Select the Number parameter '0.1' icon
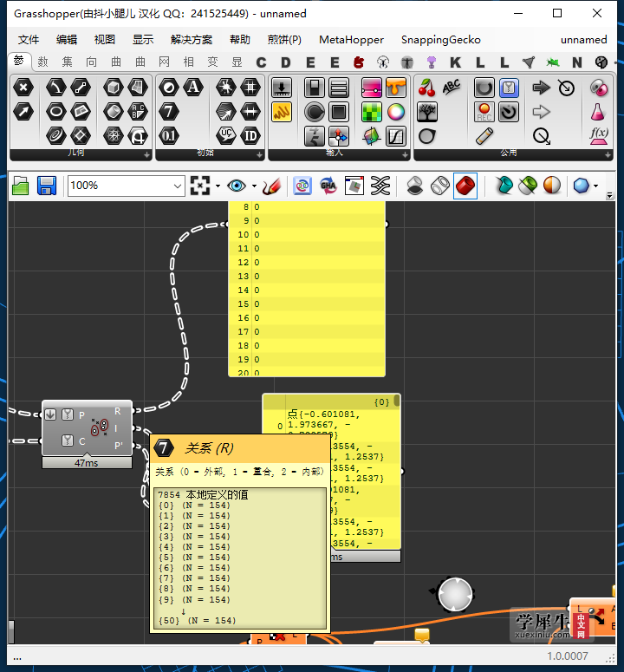This screenshot has height=672, width=624. [169, 136]
